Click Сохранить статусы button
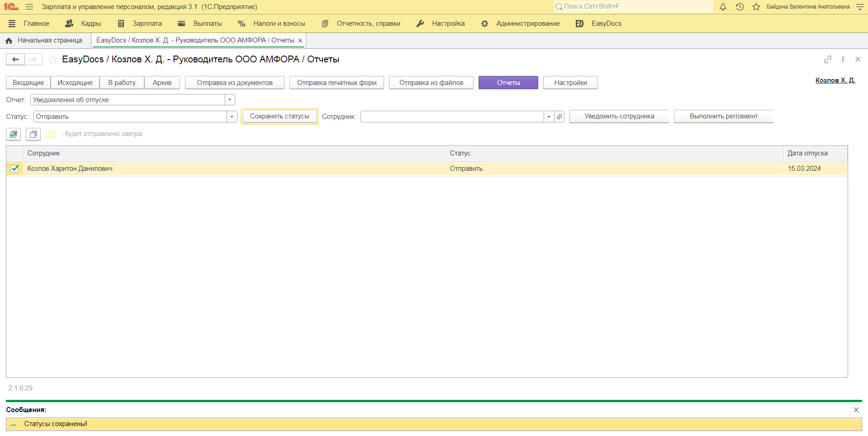This screenshot has width=868, height=436. click(280, 117)
